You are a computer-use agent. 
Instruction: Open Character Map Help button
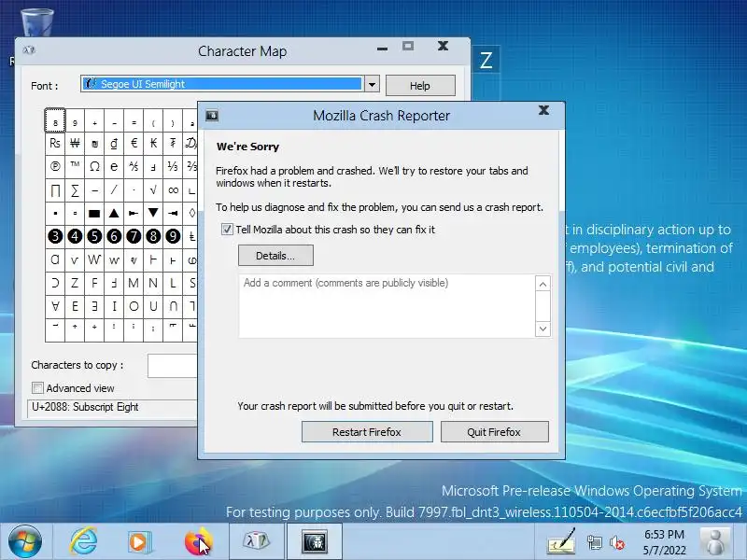[420, 86]
